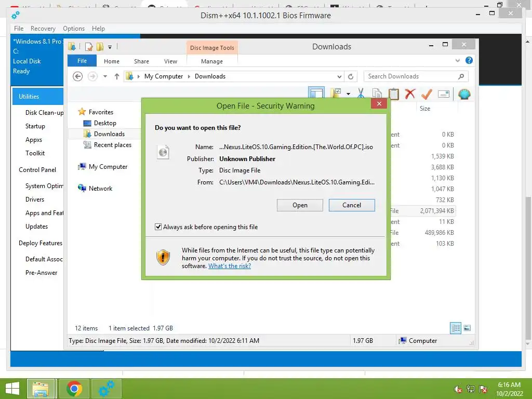Switch to the Share ribbon tab
Screen dimensions: 532x399
pyautogui.click(x=141, y=61)
